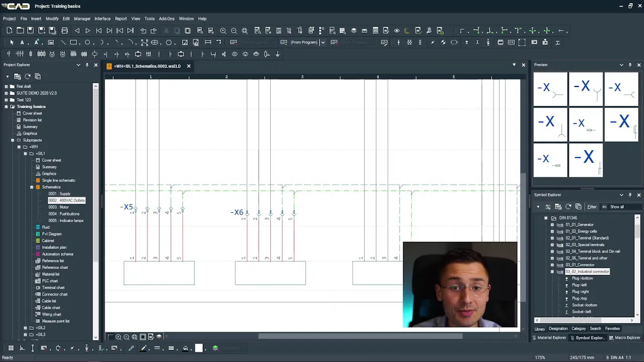Open the Add-Ons menu
The width and height of the screenshot is (644, 362).
(167, 19)
